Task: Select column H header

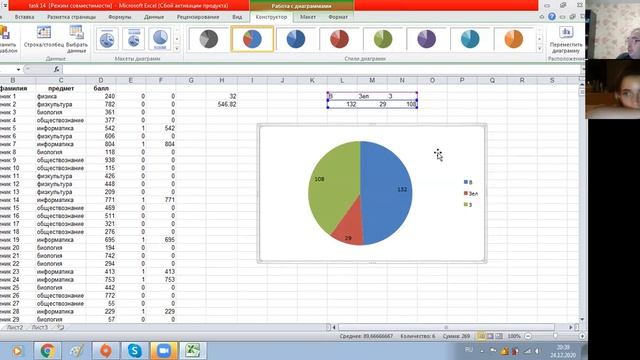Action: coord(222,80)
